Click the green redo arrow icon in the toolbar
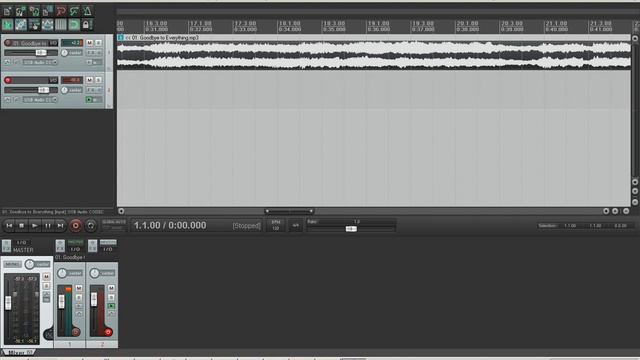Image resolution: width=640 pixels, height=360 pixels. click(74, 11)
